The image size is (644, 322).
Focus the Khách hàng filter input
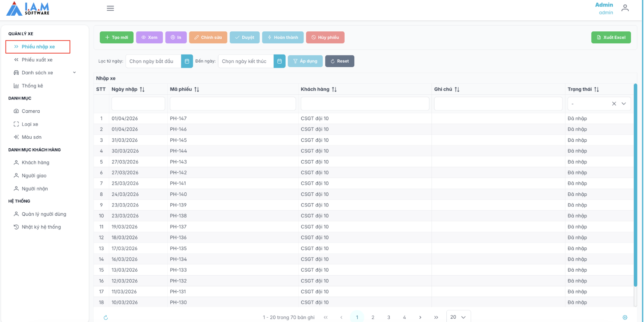(x=365, y=104)
